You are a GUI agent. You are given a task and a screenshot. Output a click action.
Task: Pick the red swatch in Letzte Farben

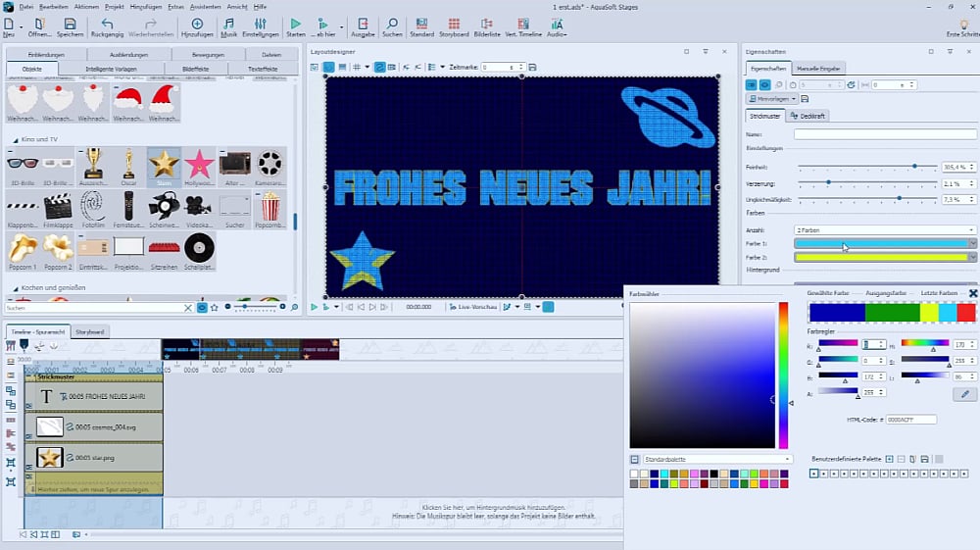coord(966,313)
